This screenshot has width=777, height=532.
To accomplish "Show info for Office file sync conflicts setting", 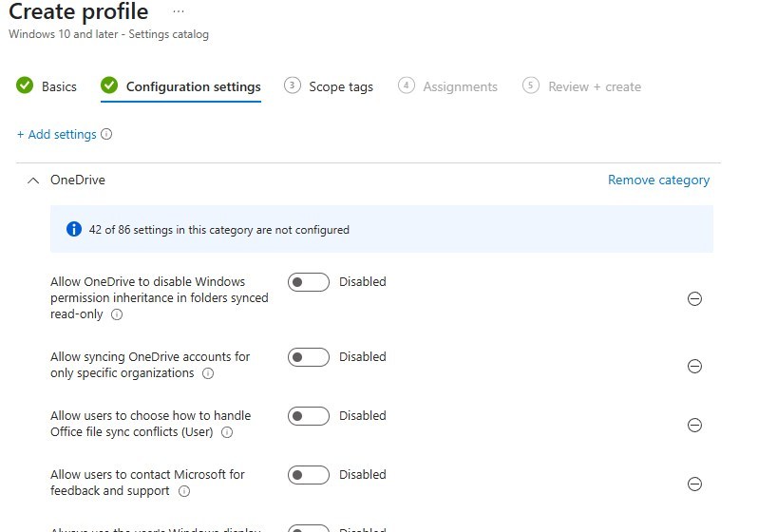I will 227,432.
